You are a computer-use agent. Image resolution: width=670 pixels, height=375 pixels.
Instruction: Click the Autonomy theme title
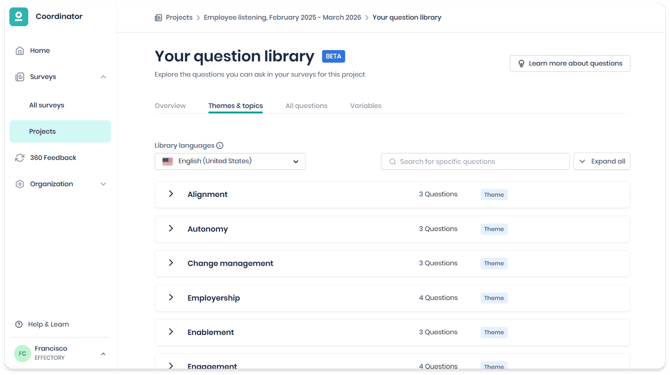pyautogui.click(x=208, y=229)
